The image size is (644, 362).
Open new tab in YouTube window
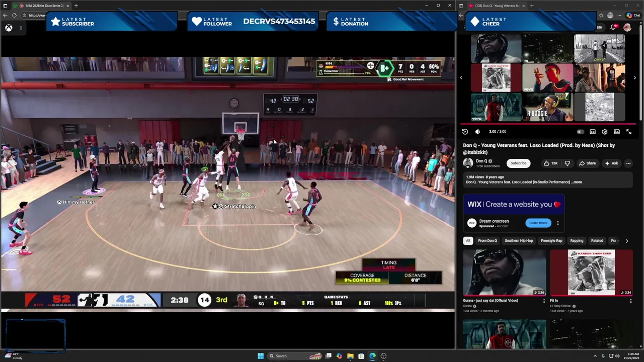[532, 6]
